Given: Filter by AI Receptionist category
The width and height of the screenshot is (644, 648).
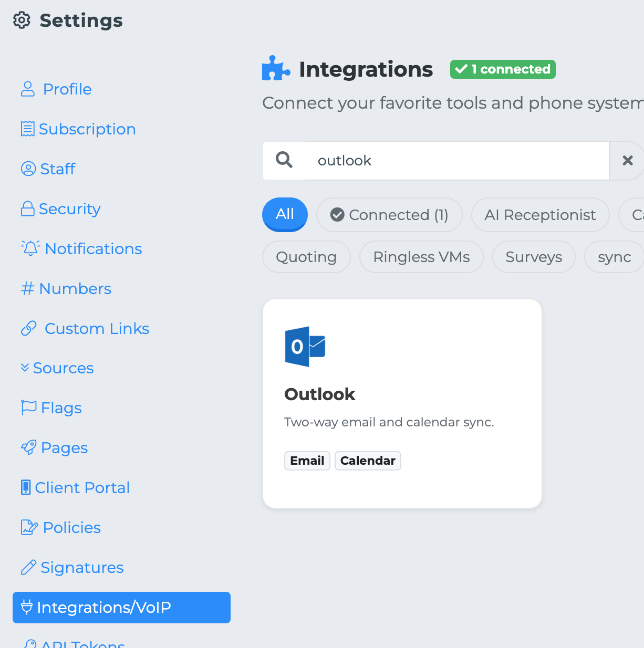Looking at the screenshot, I should [540, 215].
